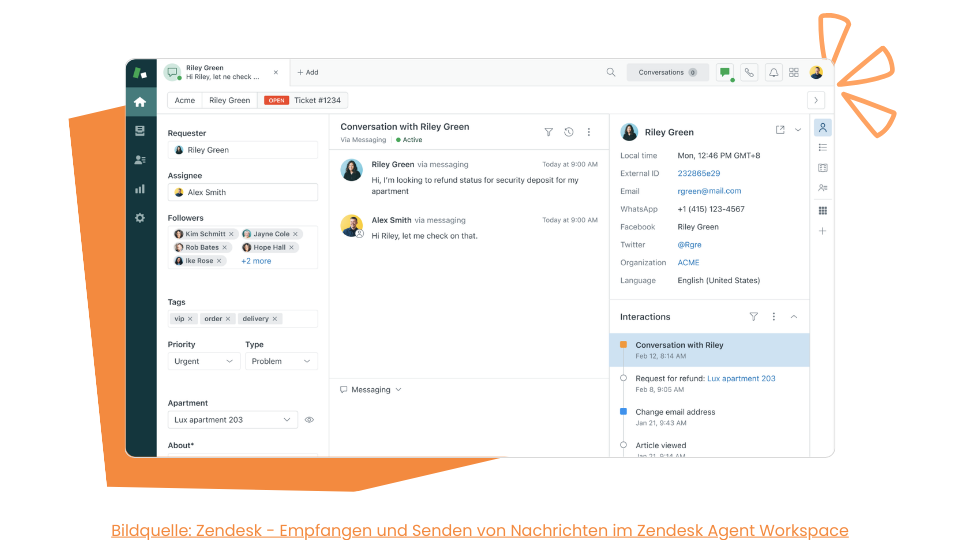The image size is (960, 540).
Task: Remove follower Ike Rose
Action: click(x=219, y=261)
